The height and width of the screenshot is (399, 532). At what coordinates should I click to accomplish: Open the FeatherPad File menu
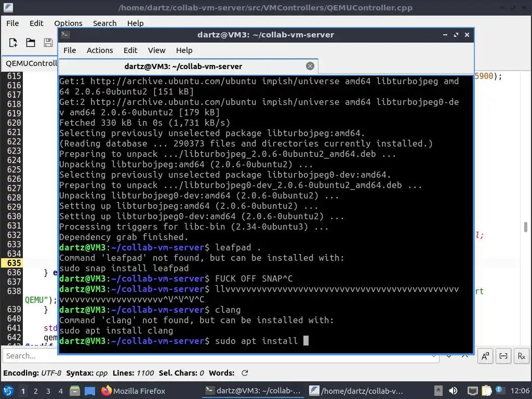(x=12, y=23)
